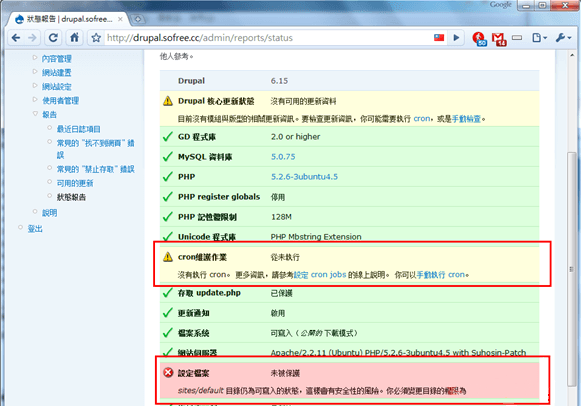Click green checkmark beside PHP 記憶體限制
This screenshot has width=581, height=406.
click(168, 216)
